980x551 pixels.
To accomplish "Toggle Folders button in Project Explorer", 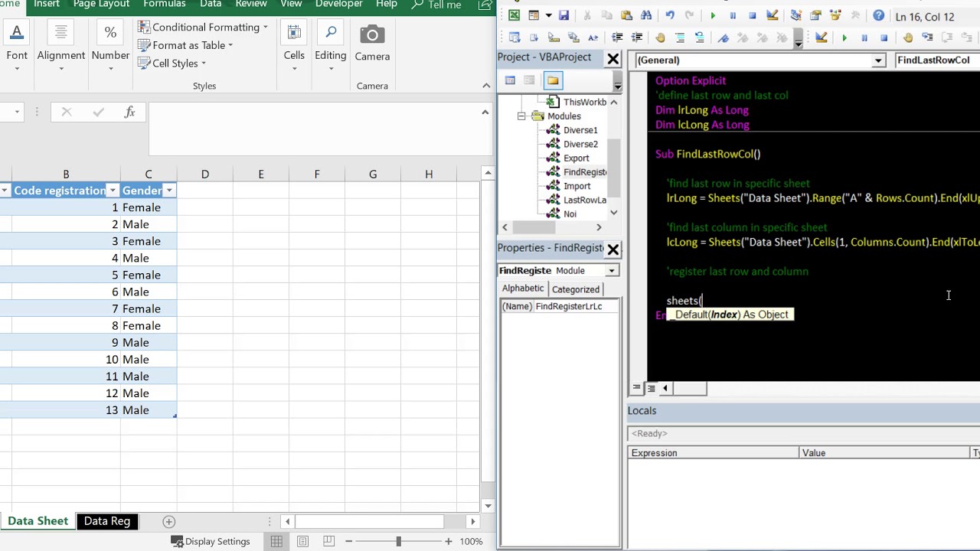I will [553, 80].
